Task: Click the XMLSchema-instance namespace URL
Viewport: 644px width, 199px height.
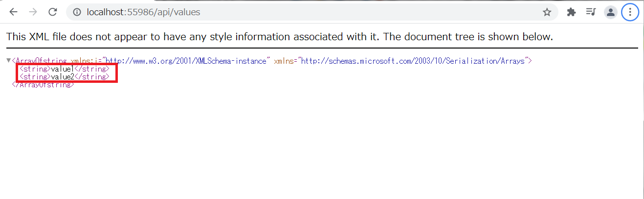Action: click(189, 61)
